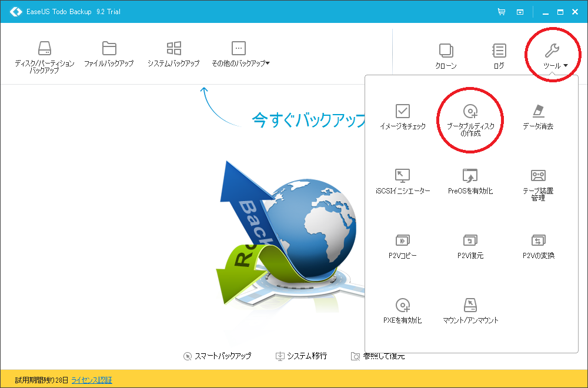Open Disk/Partition Backup (ディスク/パーティションバックアップ)
This screenshot has width=588, height=388.
pyautogui.click(x=44, y=57)
